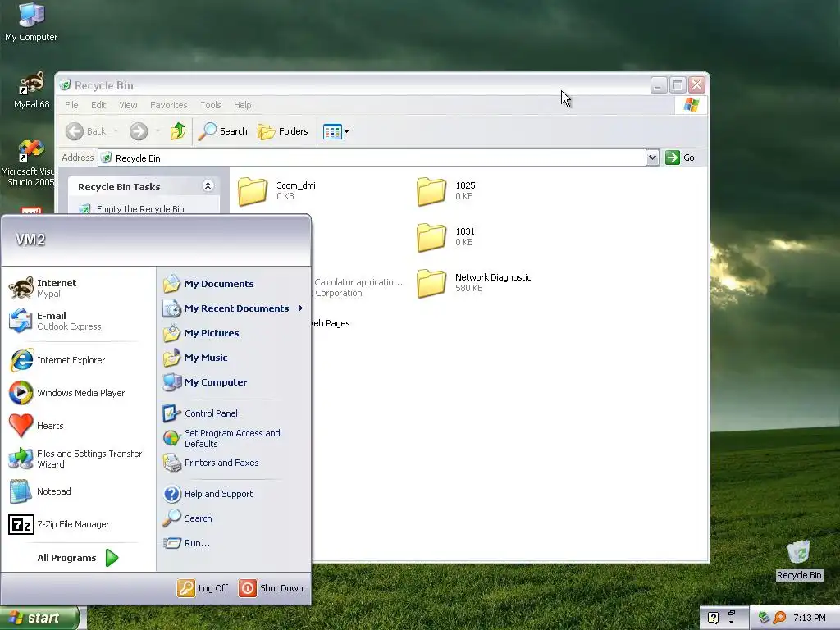
Task: Click the Search toolbar button
Action: point(223,131)
